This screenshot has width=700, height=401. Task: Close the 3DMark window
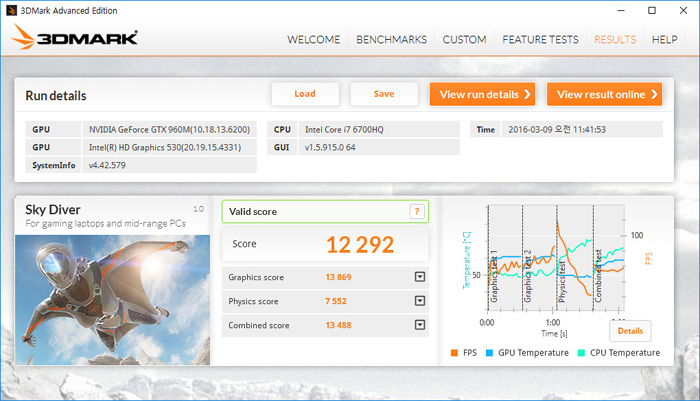[x=683, y=10]
